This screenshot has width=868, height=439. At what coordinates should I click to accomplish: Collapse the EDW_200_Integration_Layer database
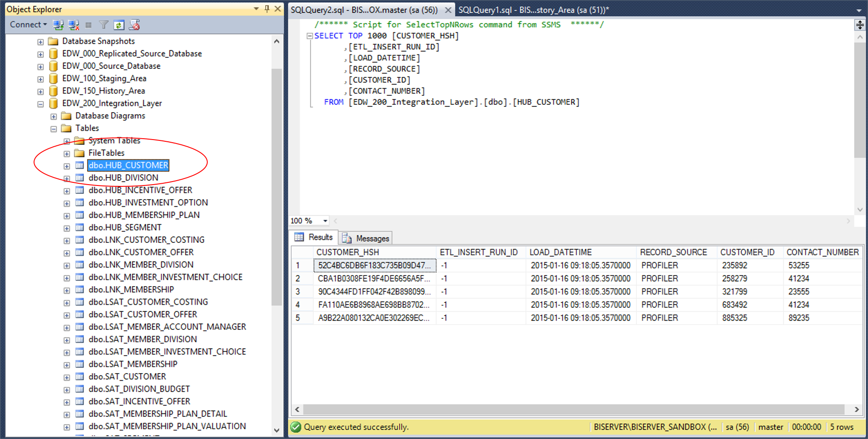tap(40, 103)
